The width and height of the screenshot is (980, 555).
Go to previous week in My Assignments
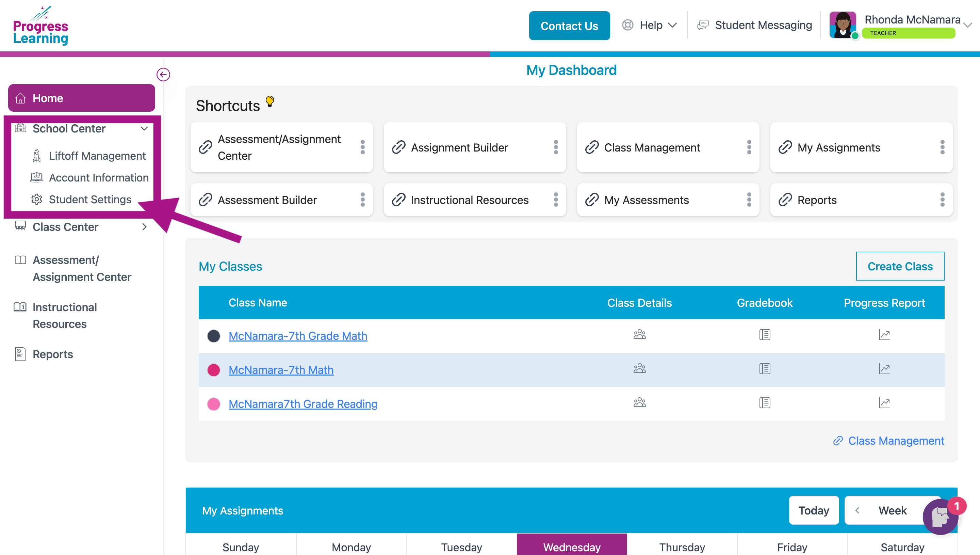coord(857,510)
